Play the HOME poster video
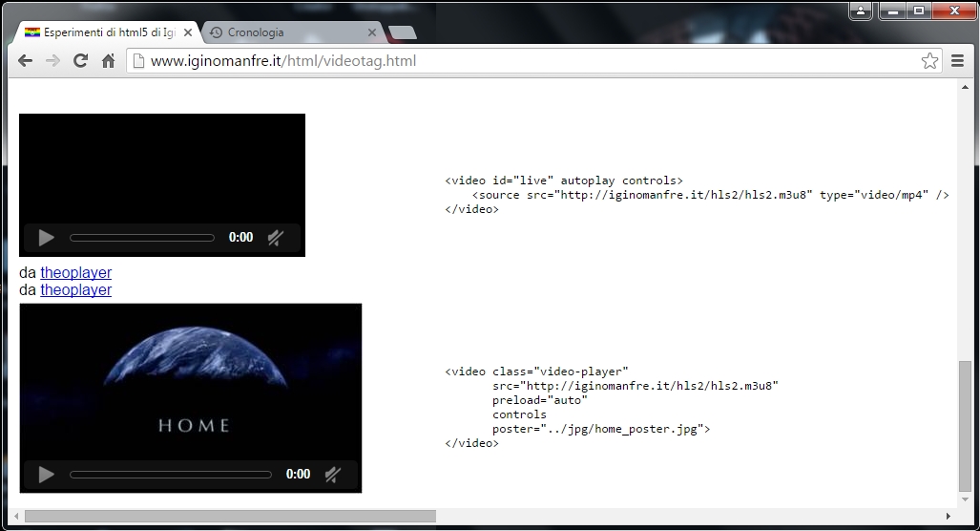This screenshot has width=980, height=531. (46, 475)
